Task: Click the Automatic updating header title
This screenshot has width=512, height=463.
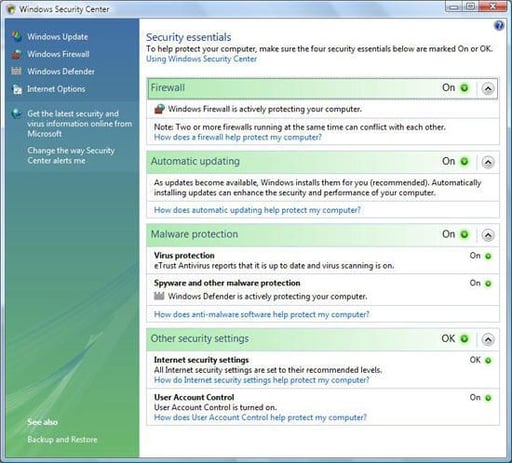Action: pos(195,161)
